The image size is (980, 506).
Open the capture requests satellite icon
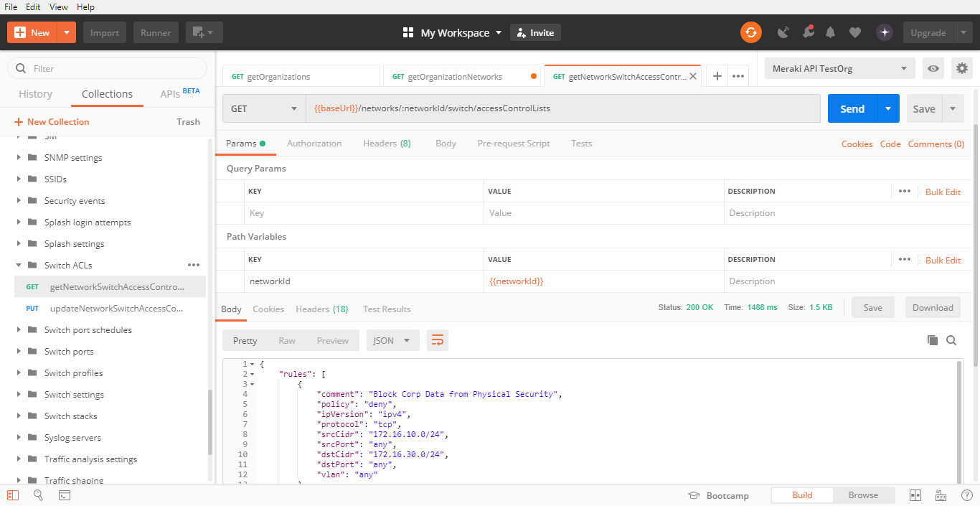point(783,32)
